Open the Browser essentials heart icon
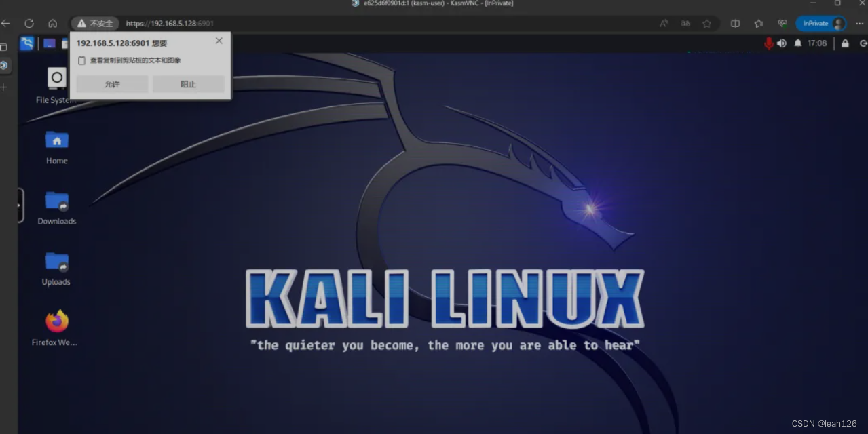This screenshot has width=868, height=434. pyautogui.click(x=782, y=23)
